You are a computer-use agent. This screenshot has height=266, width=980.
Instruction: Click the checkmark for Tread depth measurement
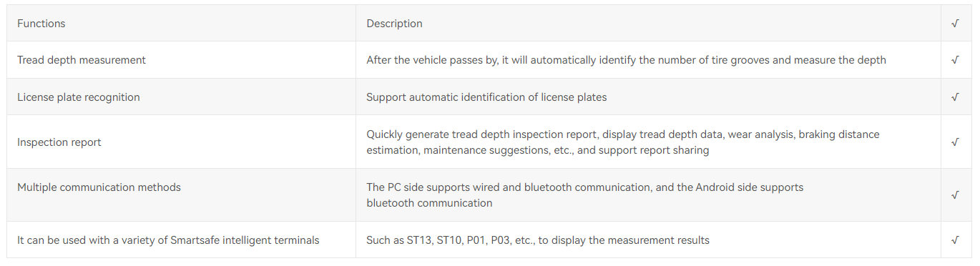point(955,60)
